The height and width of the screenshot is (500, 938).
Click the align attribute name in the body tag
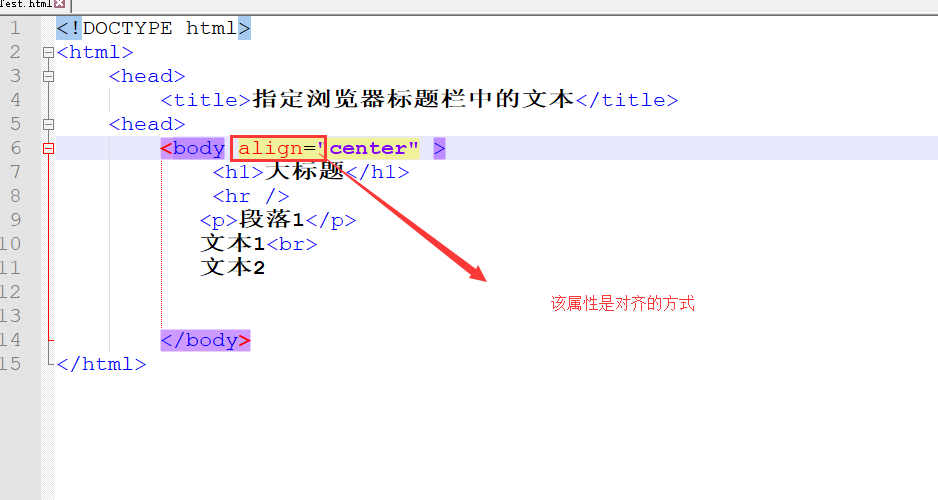click(x=270, y=148)
